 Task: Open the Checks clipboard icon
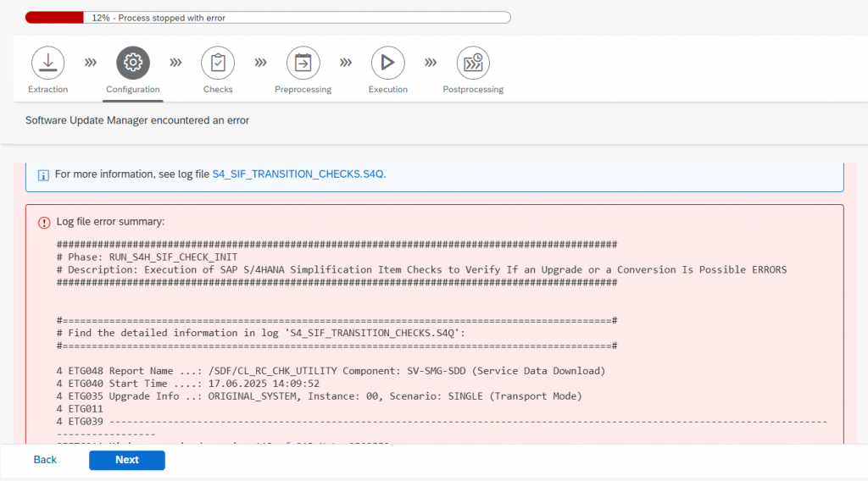point(218,63)
